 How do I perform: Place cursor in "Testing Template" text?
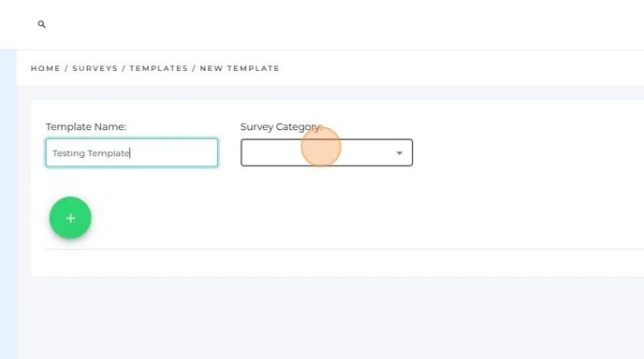coord(91,153)
